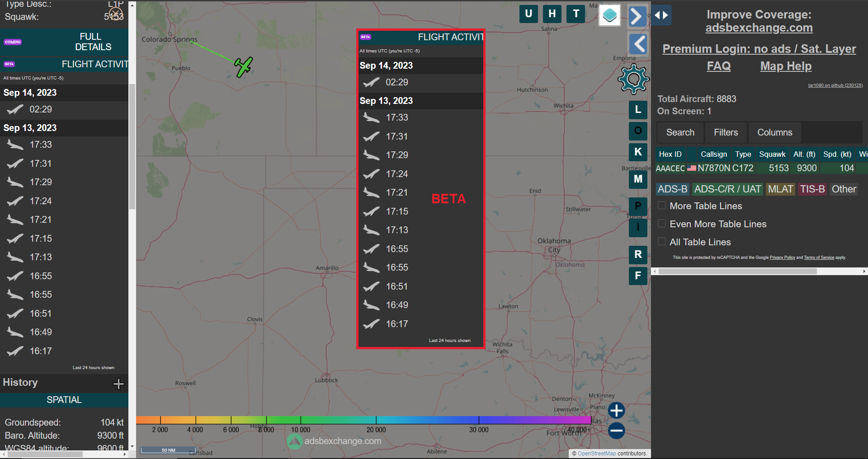
Task: Sort table by Callsign column
Action: (714, 155)
